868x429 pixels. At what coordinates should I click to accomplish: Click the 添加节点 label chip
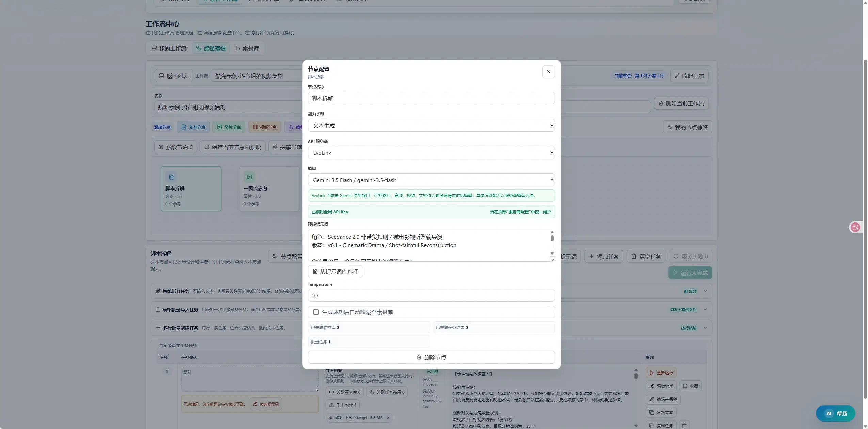pyautogui.click(x=162, y=127)
